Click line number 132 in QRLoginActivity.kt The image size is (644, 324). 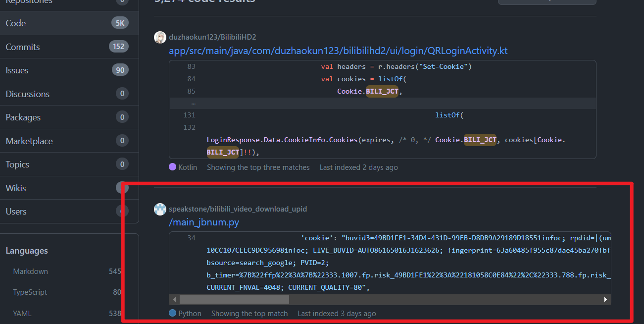(189, 127)
